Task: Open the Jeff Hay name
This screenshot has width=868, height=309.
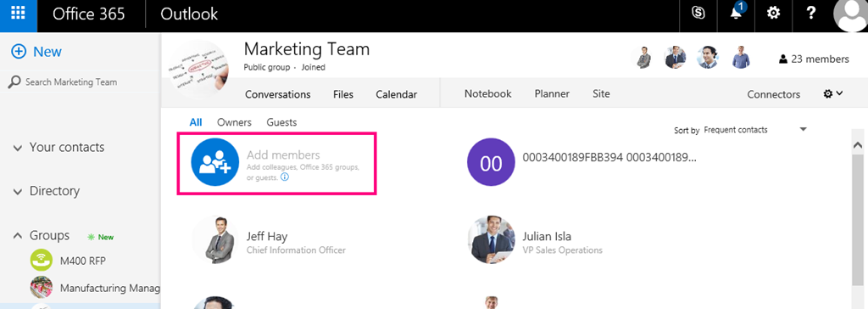Action: tap(267, 237)
